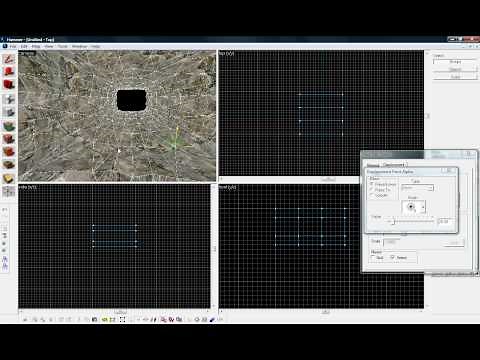This screenshot has width=480, height=360.
Task: Select the Apply Overlays tool icon
Action: (x=9, y=165)
